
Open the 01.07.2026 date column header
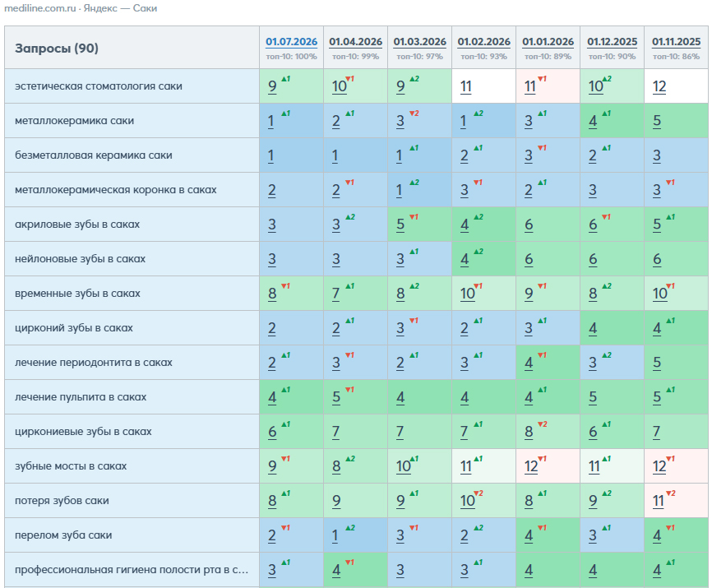click(x=291, y=42)
